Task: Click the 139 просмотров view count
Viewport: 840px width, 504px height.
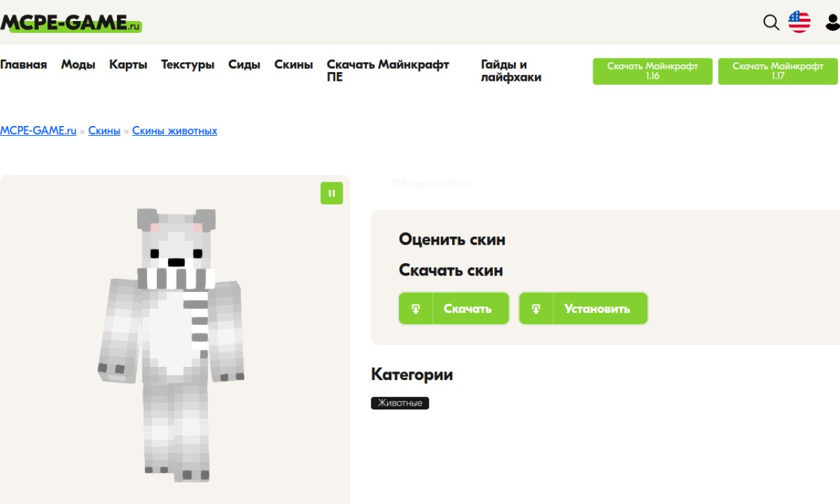Action: 430,183
